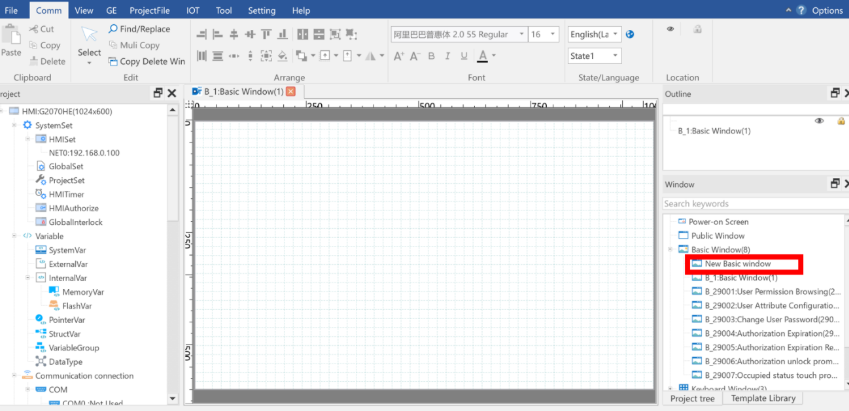This screenshot has width=849, height=411.
Task: Click the font color A swatch
Action: 482,56
